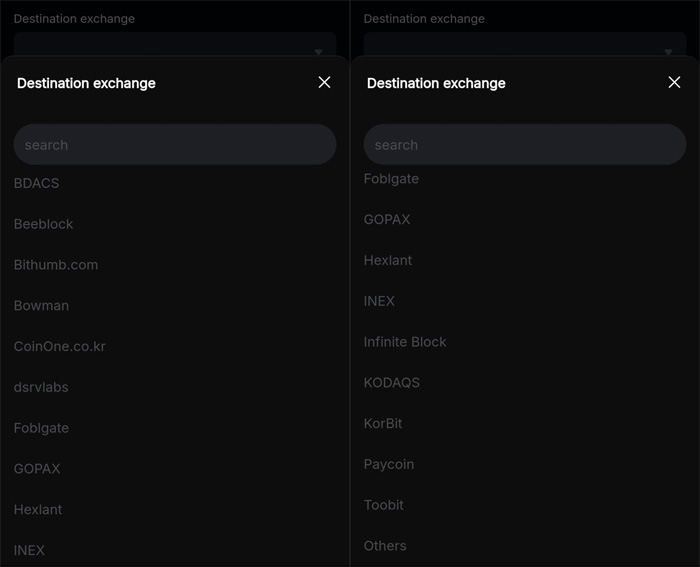The width and height of the screenshot is (700, 567).
Task: Choose Infinite Block exchange
Action: click(405, 342)
